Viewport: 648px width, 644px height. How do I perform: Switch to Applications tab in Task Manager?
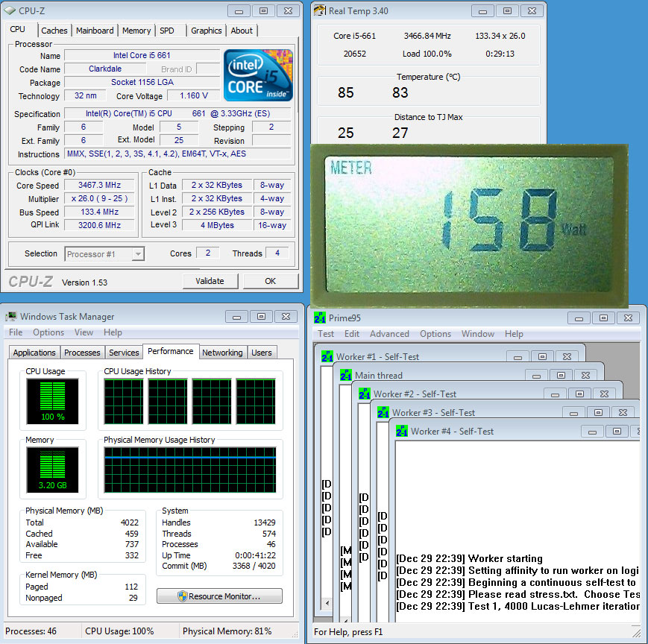pos(34,353)
